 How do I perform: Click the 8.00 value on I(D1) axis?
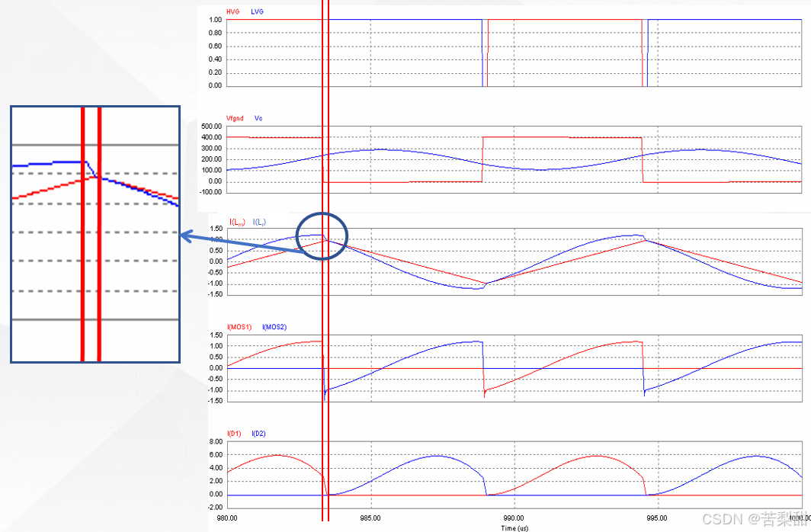tap(216, 442)
